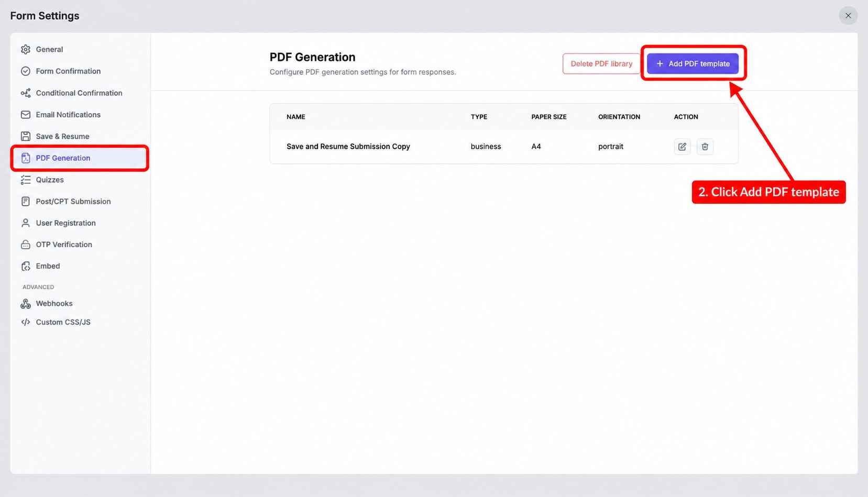
Task: Open Conditional Confirmation settings
Action: 80,93
